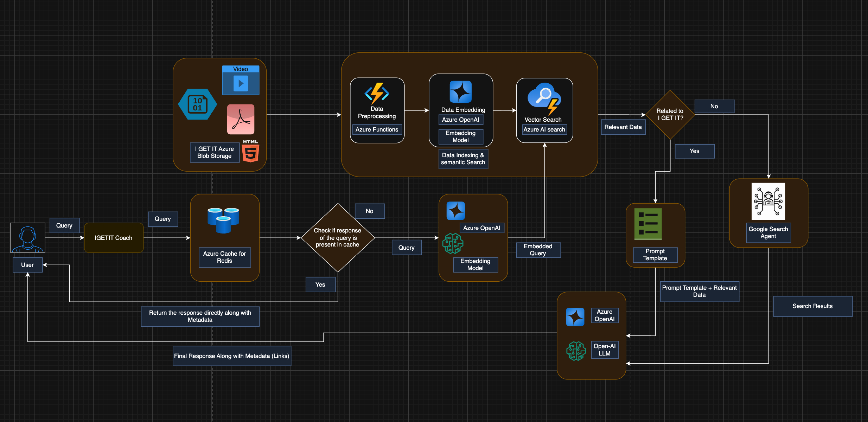
Task: Select 'Prompt Template + Relevant Data' label
Action: coord(699,291)
